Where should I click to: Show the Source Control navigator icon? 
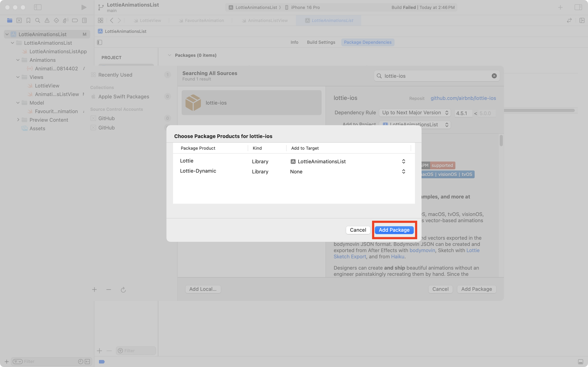19,20
